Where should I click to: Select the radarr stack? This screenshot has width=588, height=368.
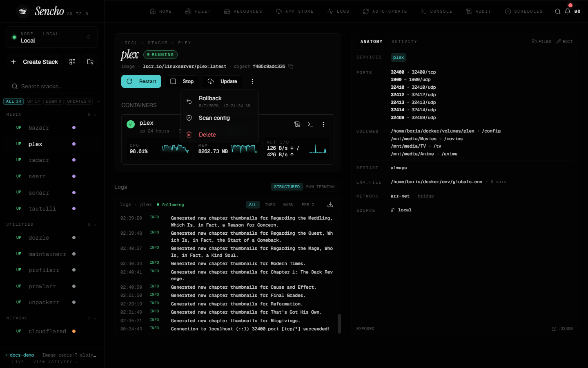point(52,160)
